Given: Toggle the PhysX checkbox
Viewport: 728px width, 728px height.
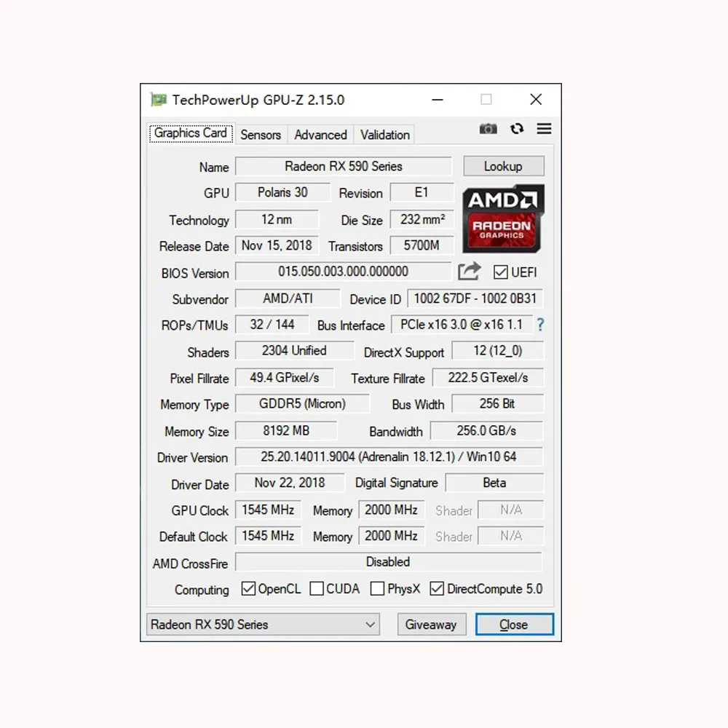Looking at the screenshot, I should tap(377, 589).
